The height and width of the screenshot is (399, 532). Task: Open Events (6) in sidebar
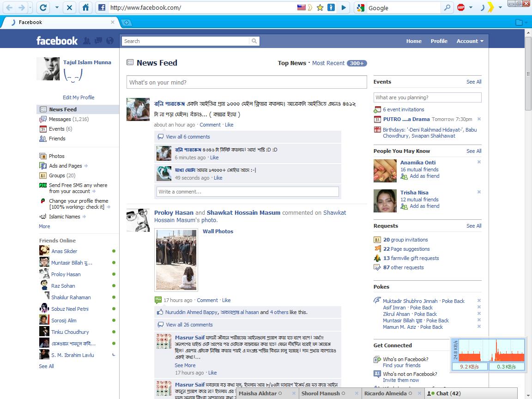click(x=60, y=129)
